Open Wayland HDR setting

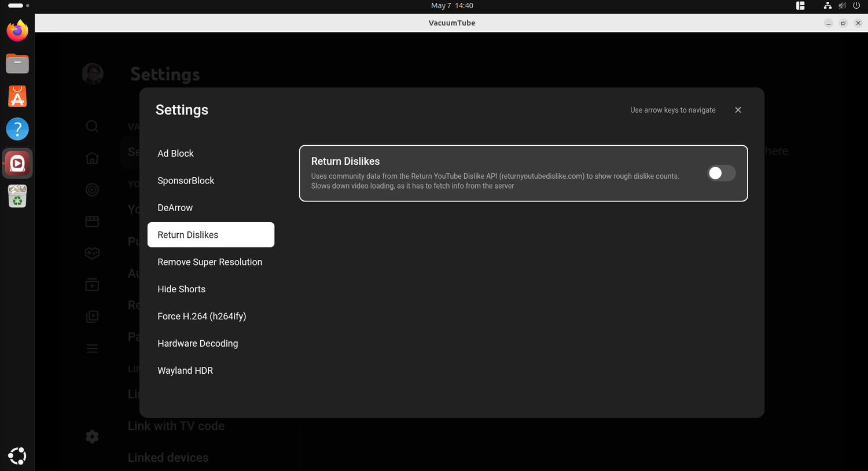211,371
